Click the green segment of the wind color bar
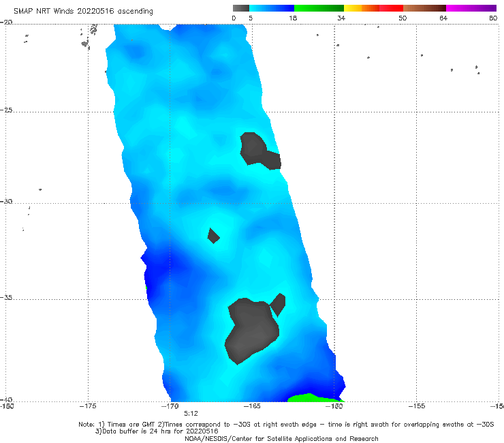Screen dimensions: 504x443 tap(319, 8)
